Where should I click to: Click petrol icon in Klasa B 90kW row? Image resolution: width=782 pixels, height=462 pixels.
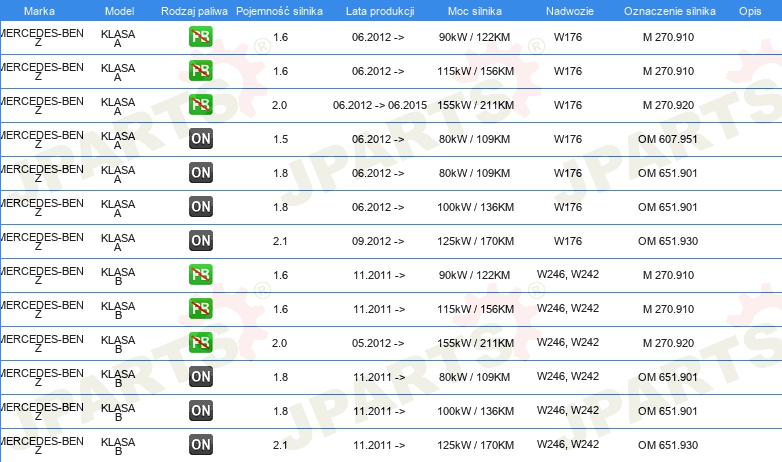pos(200,274)
